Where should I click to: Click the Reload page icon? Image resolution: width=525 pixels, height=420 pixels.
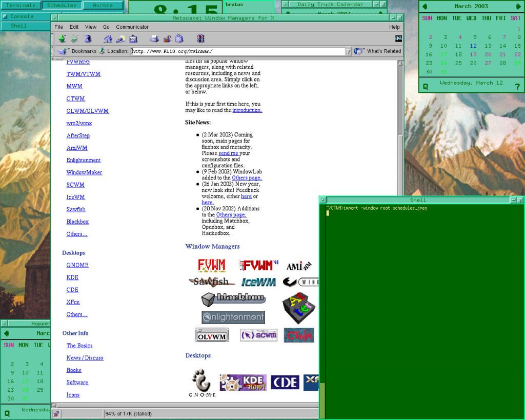[87, 39]
